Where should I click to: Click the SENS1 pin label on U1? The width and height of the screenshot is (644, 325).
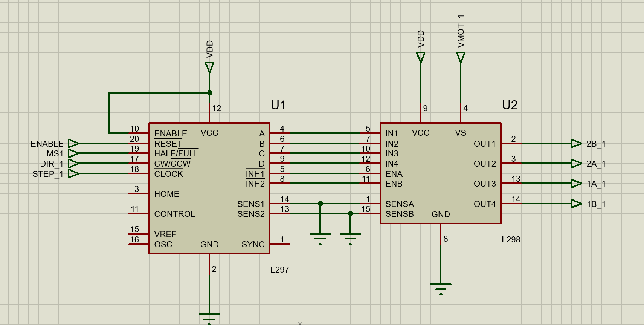coord(251,204)
